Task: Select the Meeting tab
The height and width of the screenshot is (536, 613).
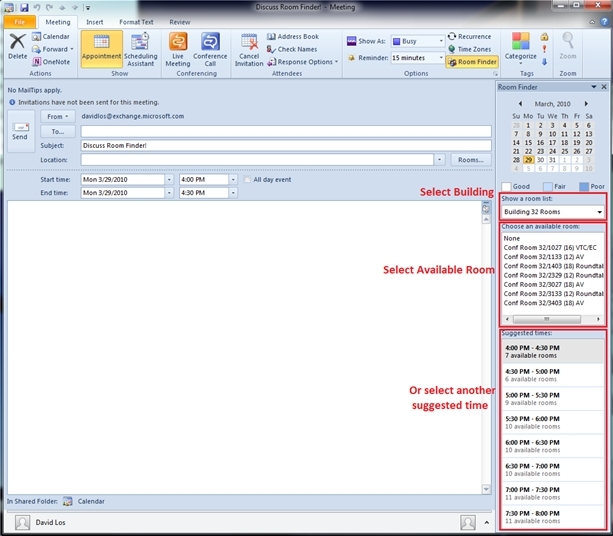Action: tap(58, 22)
